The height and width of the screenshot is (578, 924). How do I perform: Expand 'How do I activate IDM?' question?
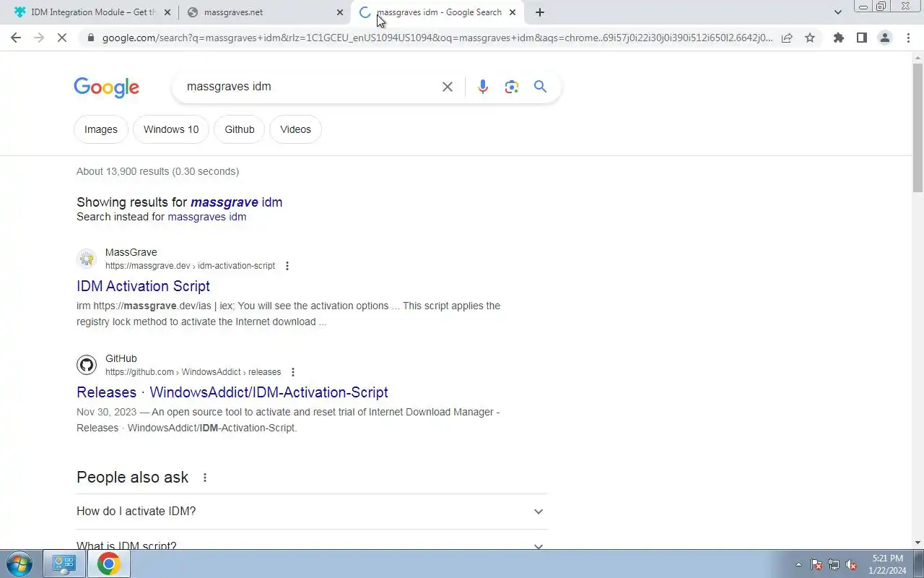tap(312, 512)
